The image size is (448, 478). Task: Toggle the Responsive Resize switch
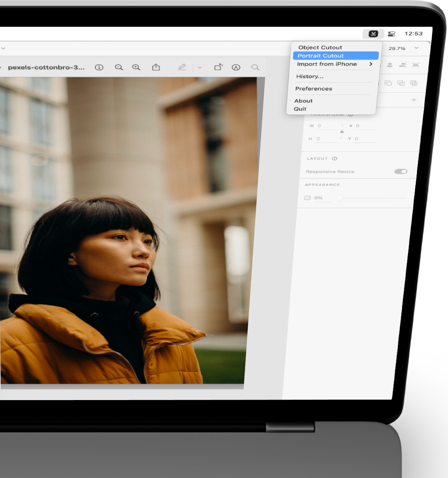401,171
